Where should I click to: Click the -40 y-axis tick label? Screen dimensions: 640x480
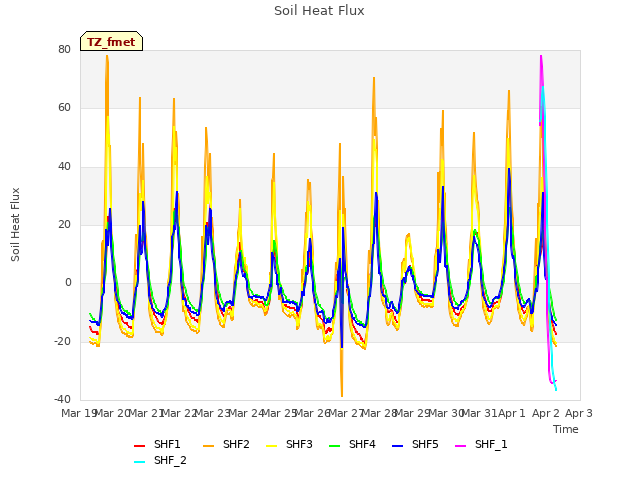pyautogui.click(x=62, y=399)
